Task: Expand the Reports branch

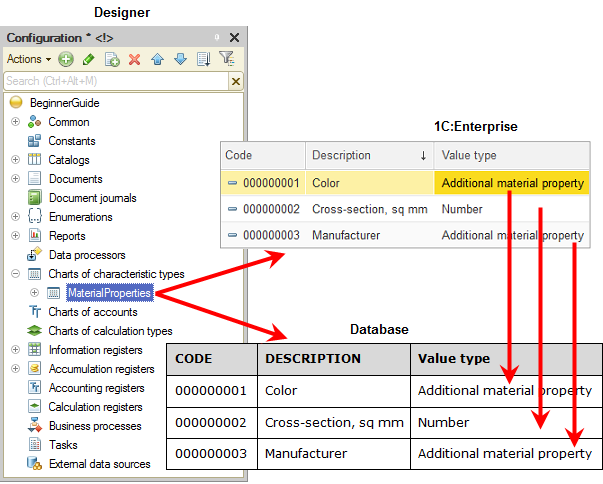Action: tap(15, 236)
